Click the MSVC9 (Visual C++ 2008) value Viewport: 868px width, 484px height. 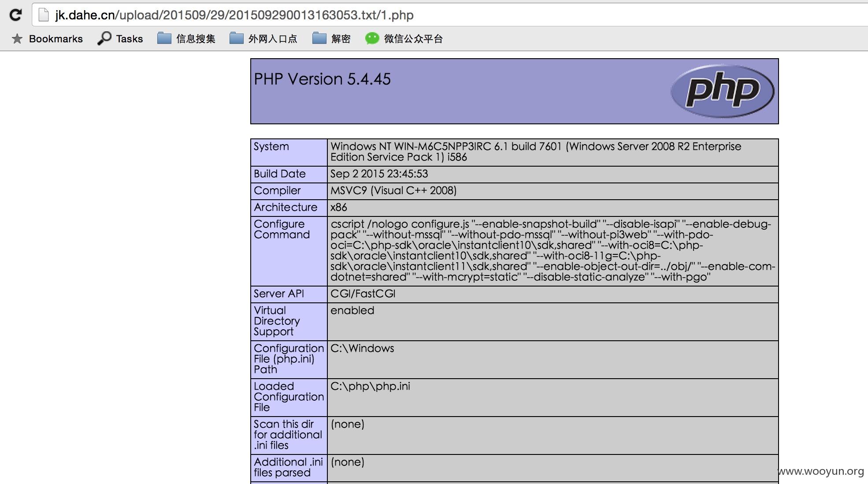click(393, 191)
